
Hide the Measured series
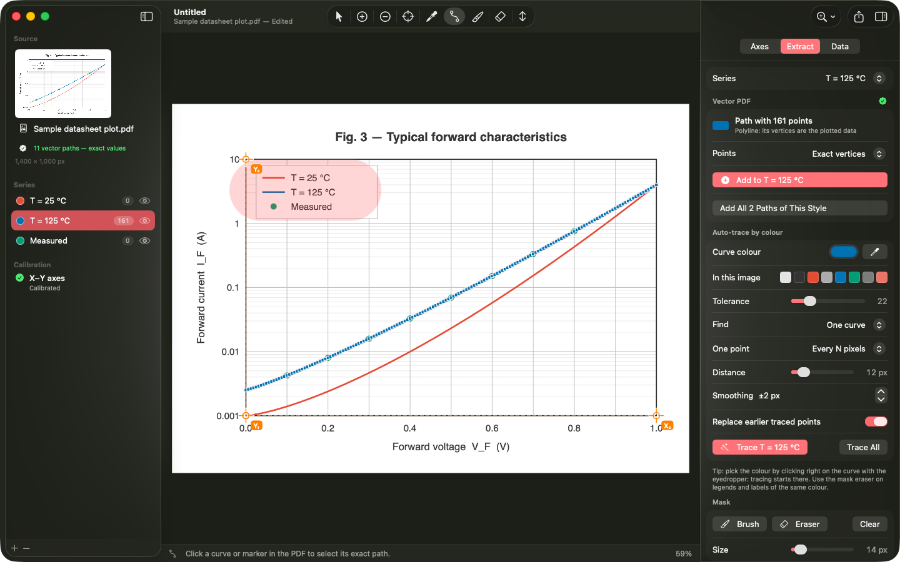[145, 241]
